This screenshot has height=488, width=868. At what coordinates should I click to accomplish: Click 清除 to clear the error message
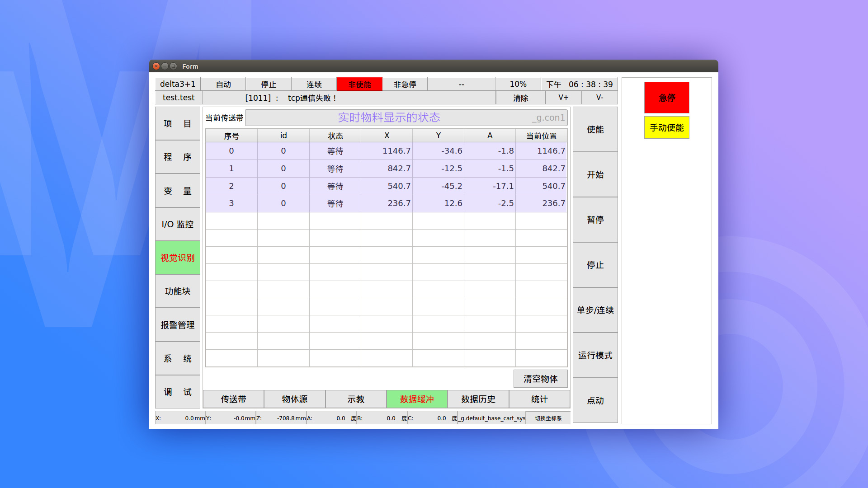pyautogui.click(x=520, y=98)
